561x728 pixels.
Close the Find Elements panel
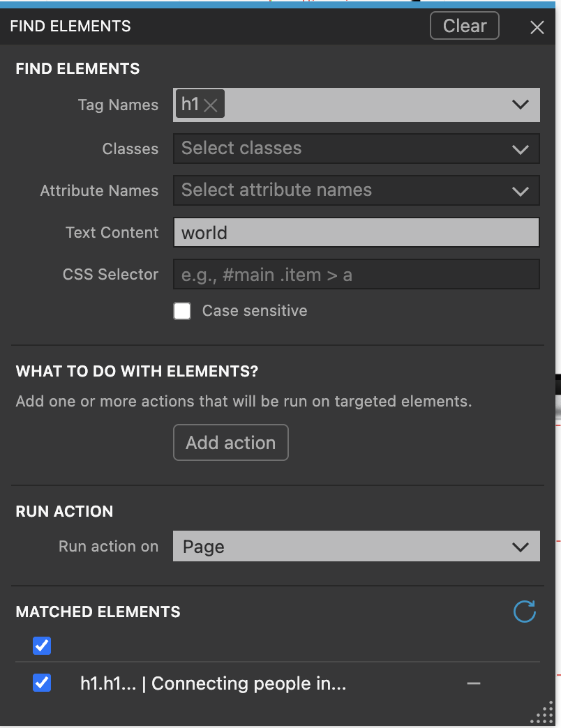537,27
